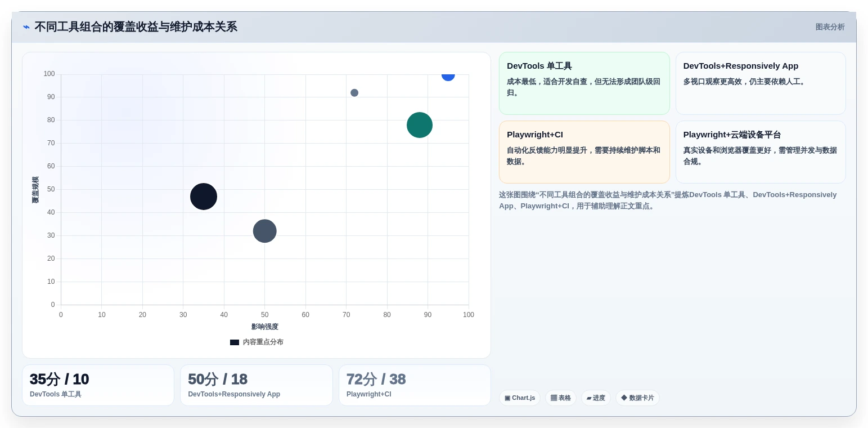Open the DevTools+Responsively App description card
This screenshot has height=428, width=868.
(761, 83)
